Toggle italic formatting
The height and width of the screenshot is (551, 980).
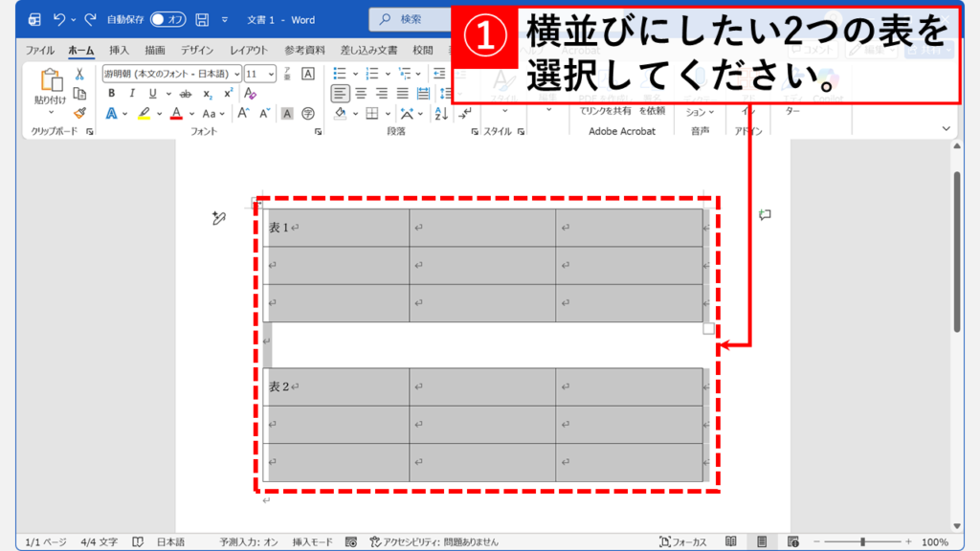[x=132, y=94]
